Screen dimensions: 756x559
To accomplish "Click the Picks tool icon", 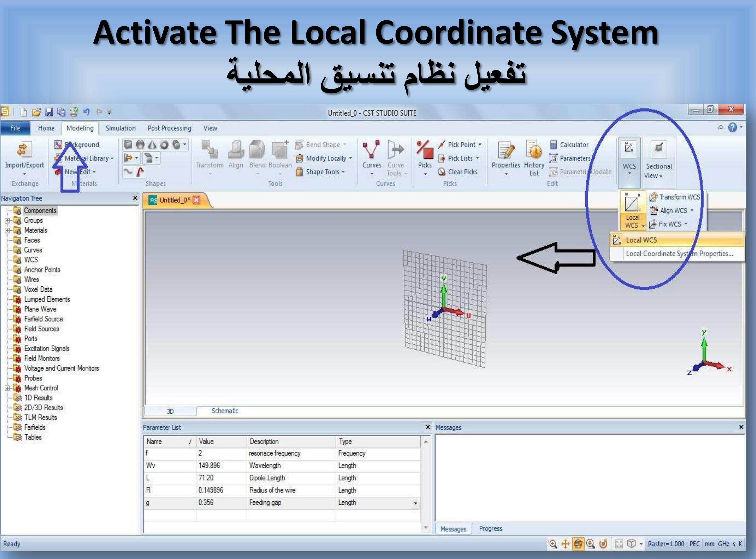I will pyautogui.click(x=425, y=150).
